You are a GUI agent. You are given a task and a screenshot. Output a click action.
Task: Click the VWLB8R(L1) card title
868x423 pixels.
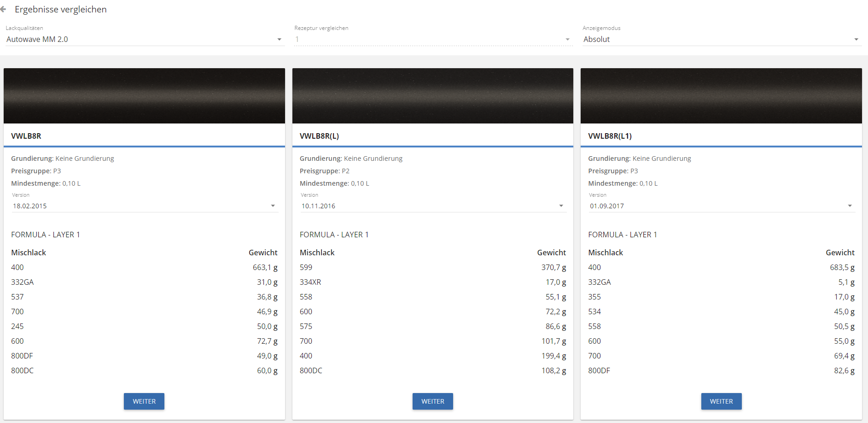(610, 136)
